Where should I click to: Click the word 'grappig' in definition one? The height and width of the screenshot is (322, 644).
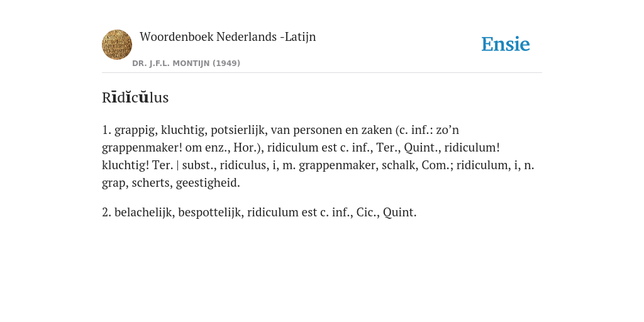click(136, 130)
